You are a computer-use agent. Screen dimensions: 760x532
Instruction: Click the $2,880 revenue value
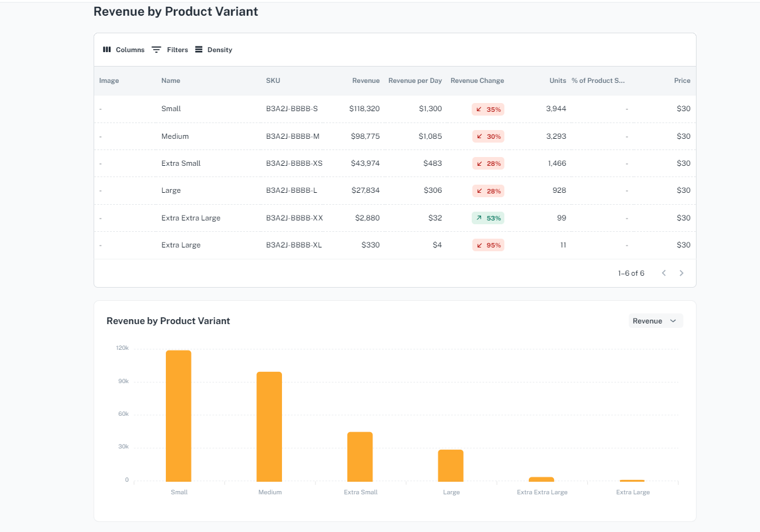pyautogui.click(x=367, y=218)
